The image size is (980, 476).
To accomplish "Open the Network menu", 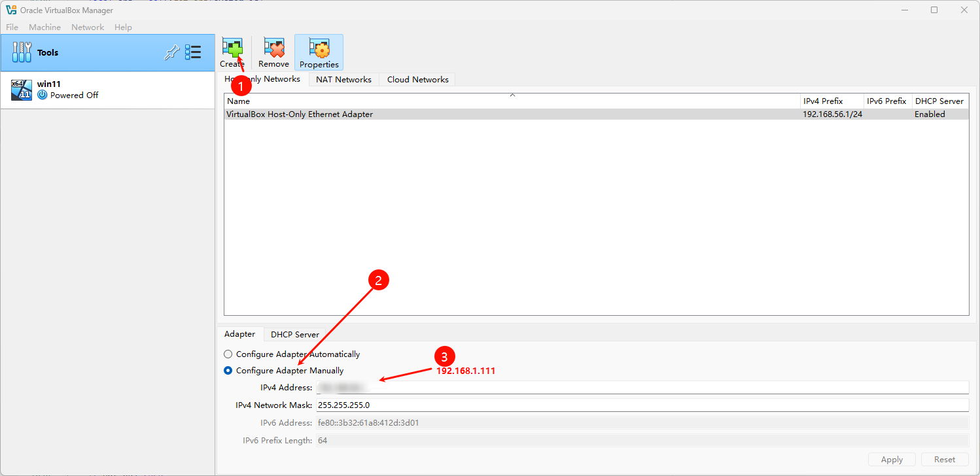I will [88, 27].
